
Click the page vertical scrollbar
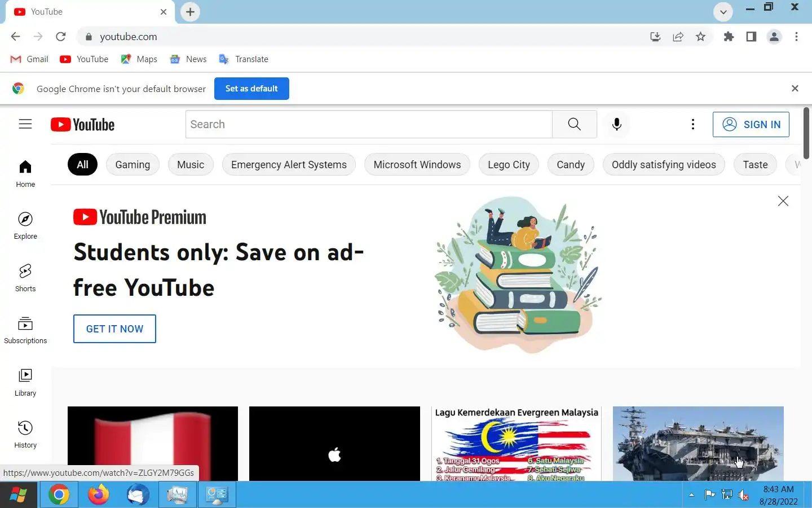[806, 133]
